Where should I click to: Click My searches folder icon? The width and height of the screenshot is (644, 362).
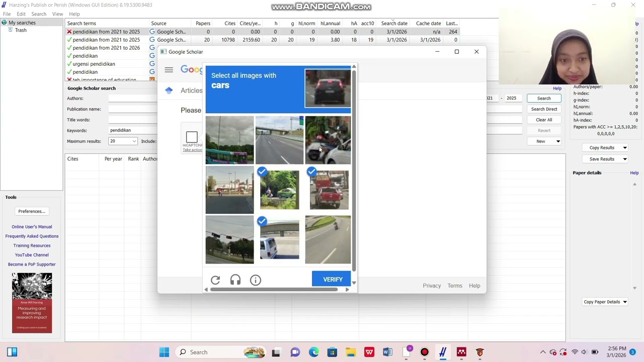pos(5,23)
